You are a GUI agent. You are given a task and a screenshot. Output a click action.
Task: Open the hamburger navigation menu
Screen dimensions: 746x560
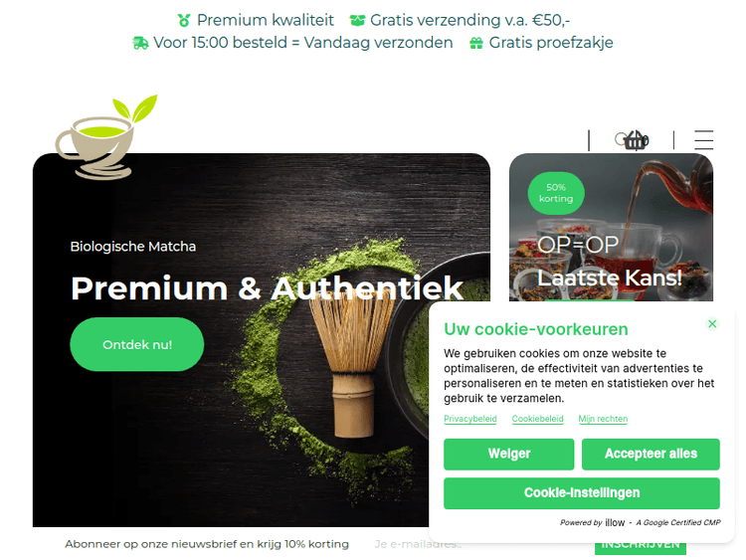click(703, 140)
